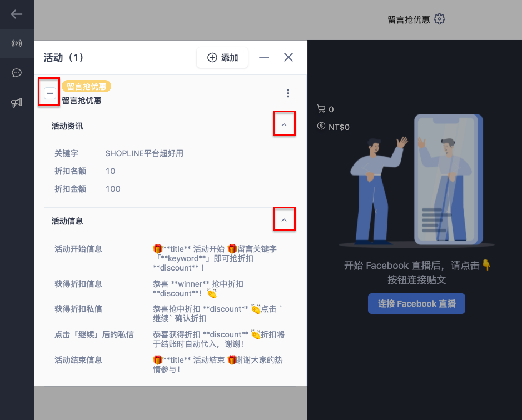The height and width of the screenshot is (420, 522).
Task: Click 连接 Facebook 直播 button
Action: (416, 303)
